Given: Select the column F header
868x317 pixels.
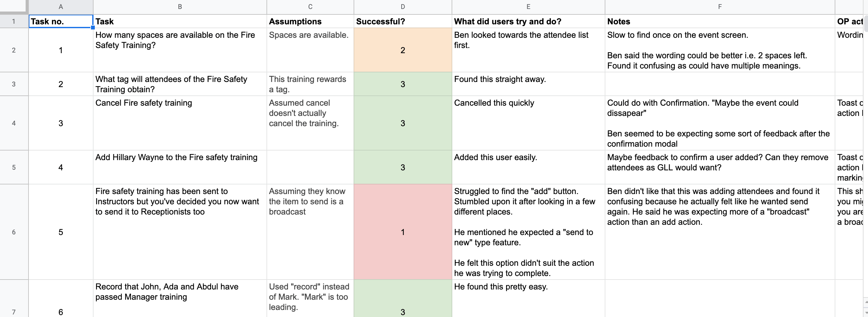Looking at the screenshot, I should pos(719,6).
